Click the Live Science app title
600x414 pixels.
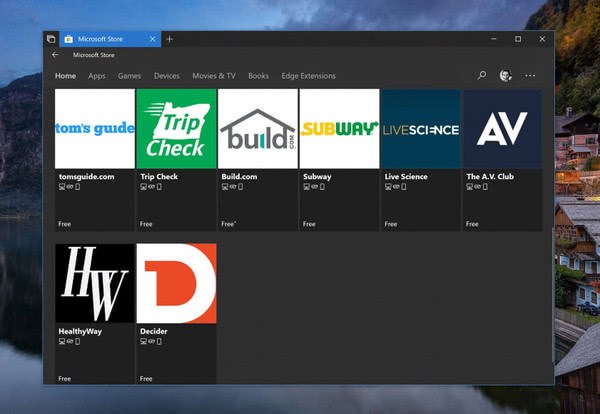(x=406, y=176)
